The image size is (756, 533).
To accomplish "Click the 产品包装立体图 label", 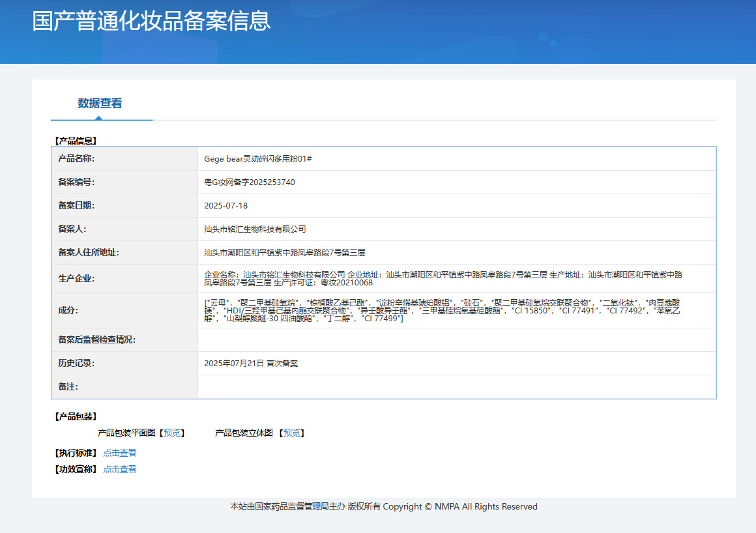I will (x=244, y=433).
